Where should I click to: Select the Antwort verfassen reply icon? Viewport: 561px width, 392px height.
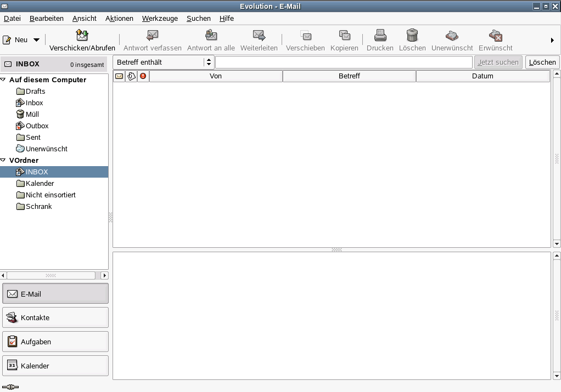(153, 35)
